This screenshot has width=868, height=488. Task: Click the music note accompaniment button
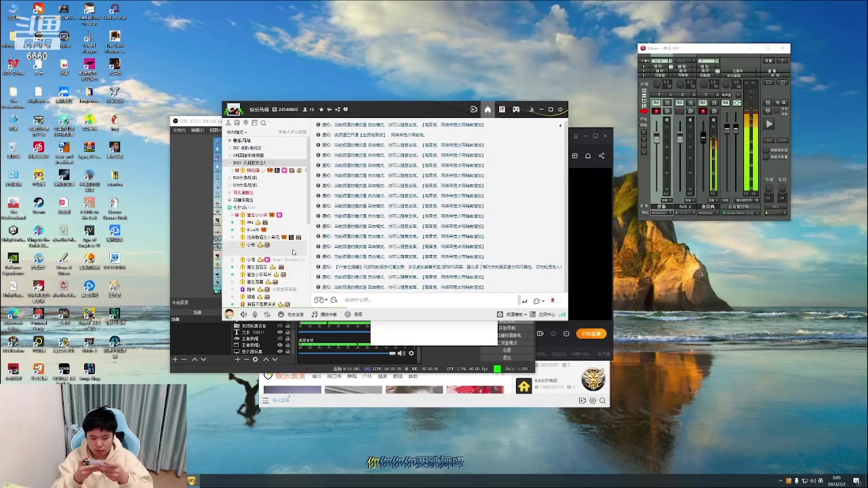pyautogui.click(x=325, y=314)
